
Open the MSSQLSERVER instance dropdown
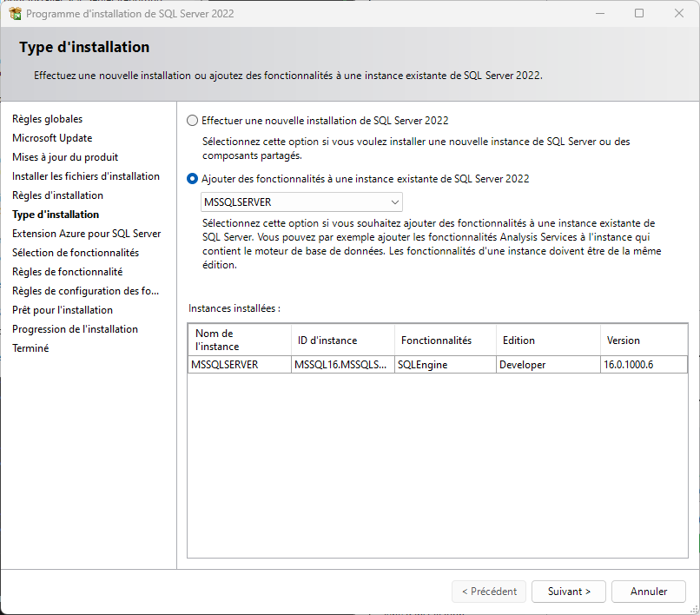click(x=301, y=202)
